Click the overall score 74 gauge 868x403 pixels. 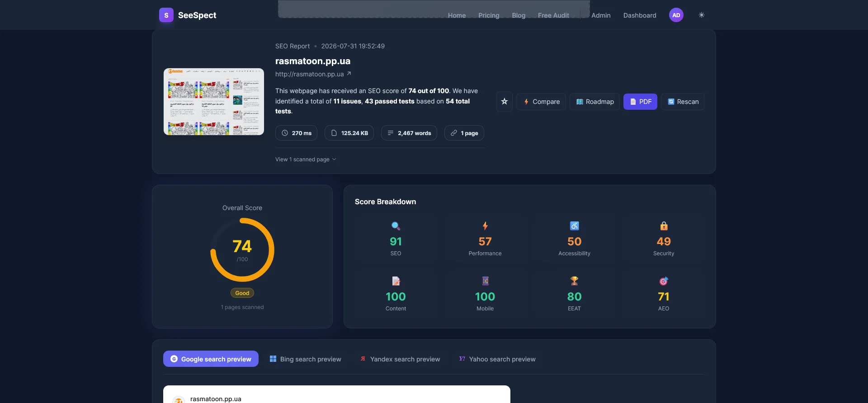[x=242, y=250]
